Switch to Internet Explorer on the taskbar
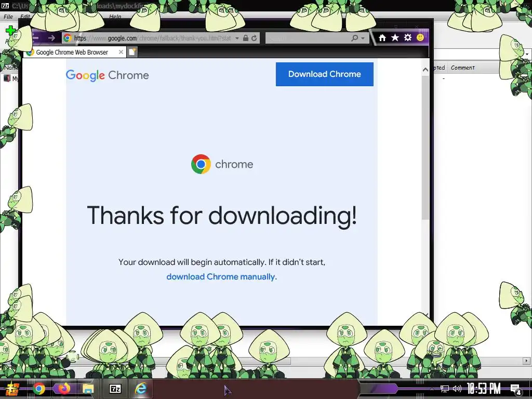This screenshot has width=532, height=399. (x=140, y=389)
